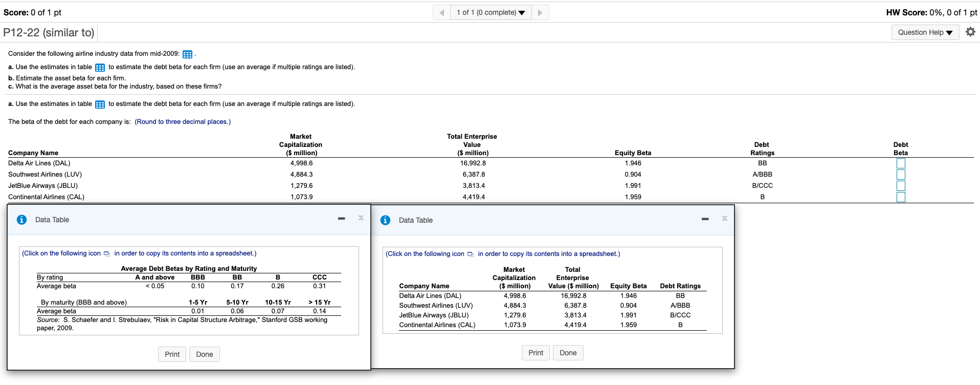Click HW Score text

931,12
